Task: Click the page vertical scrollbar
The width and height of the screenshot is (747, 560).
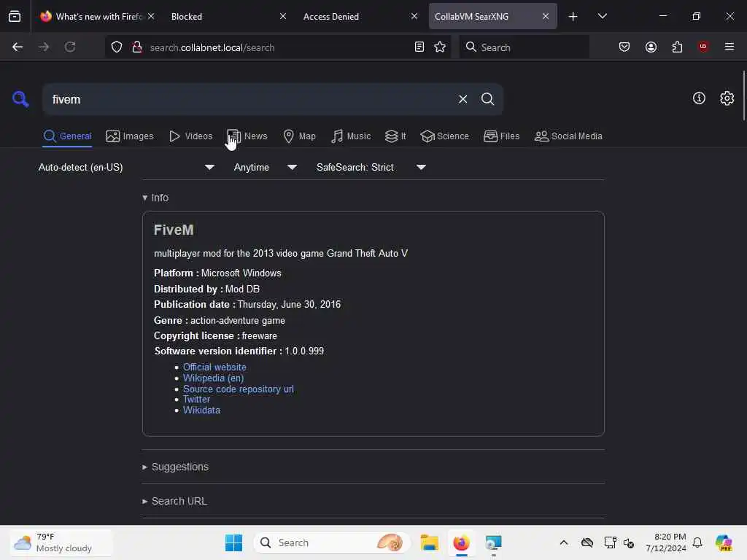Action: click(x=743, y=96)
